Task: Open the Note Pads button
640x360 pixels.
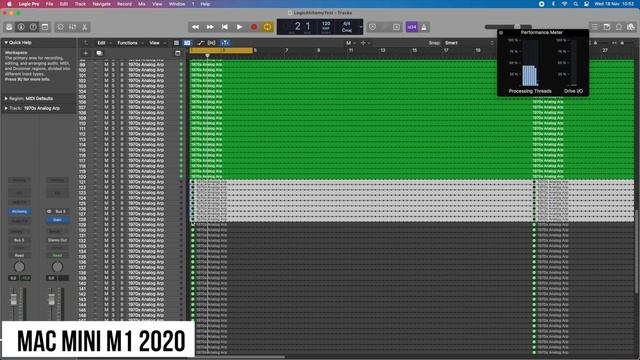Action: [607, 27]
